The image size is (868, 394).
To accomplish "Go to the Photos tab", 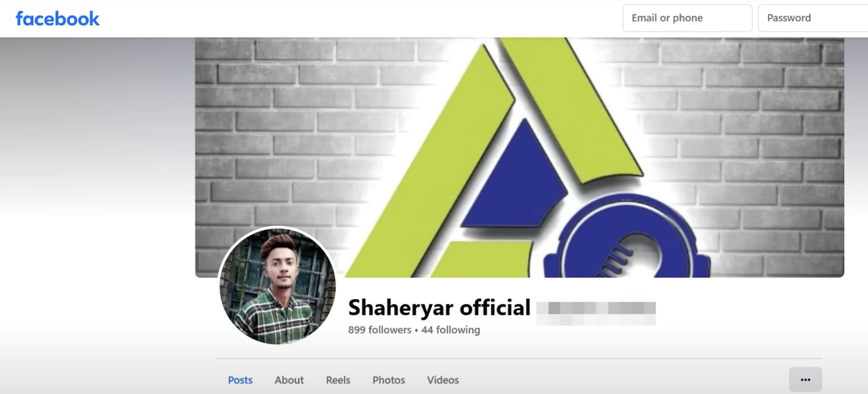I will pos(388,380).
